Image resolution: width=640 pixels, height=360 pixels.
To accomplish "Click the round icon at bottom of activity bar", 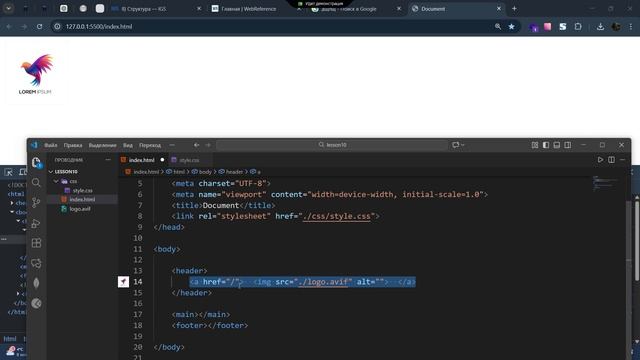I will (x=36, y=303).
